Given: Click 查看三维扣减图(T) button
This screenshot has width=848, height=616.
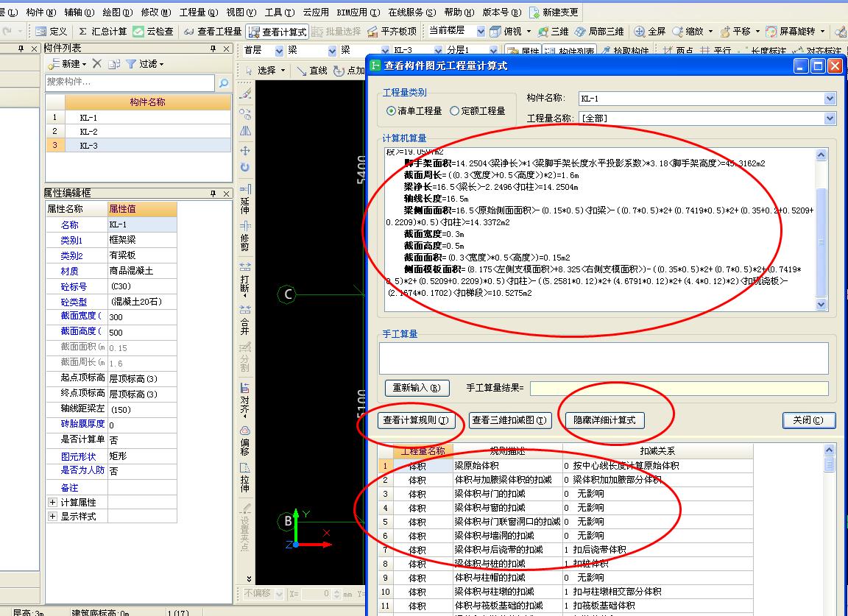Looking at the screenshot, I should tap(509, 420).
